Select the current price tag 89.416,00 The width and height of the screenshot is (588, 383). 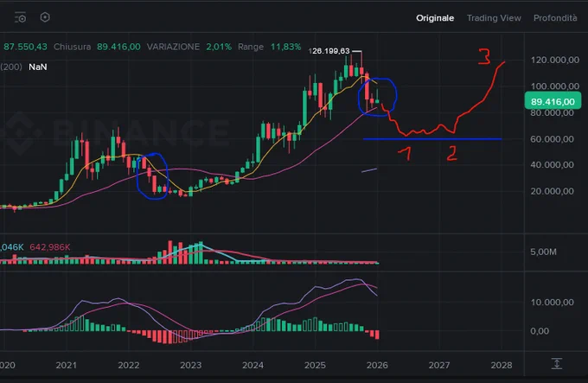553,101
